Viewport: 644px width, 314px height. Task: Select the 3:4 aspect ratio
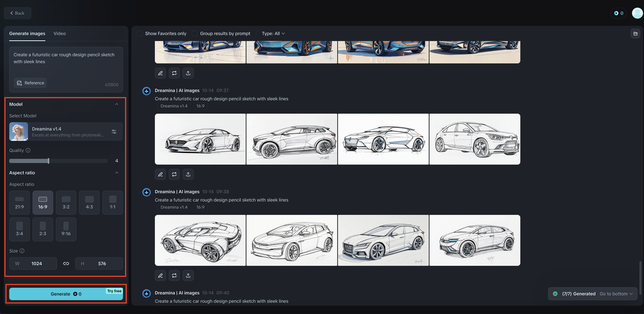(x=20, y=229)
